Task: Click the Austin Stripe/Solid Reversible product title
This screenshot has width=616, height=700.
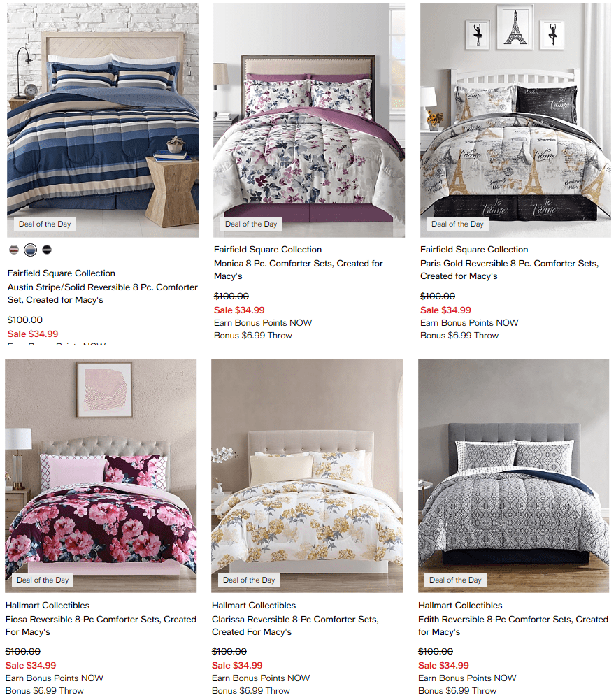Action: coord(103,293)
